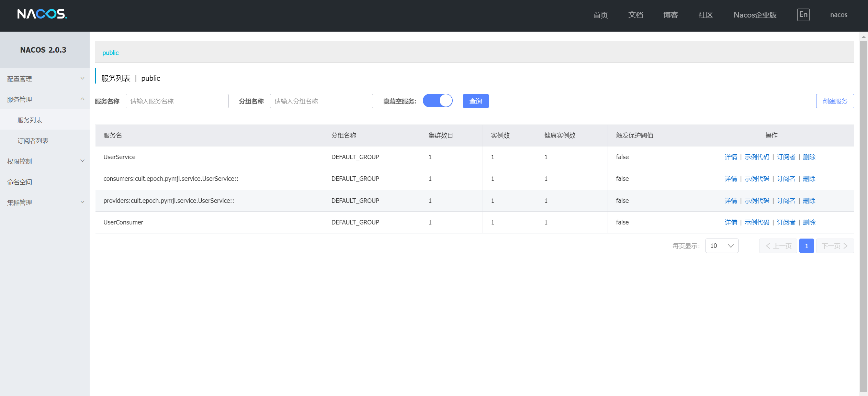Open 示例代码 for UserService
Screen dimensions: 868x396
tap(757, 157)
